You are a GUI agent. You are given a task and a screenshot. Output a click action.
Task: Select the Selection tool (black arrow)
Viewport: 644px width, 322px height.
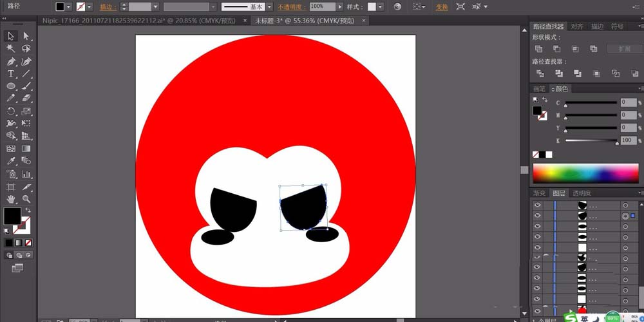point(11,36)
